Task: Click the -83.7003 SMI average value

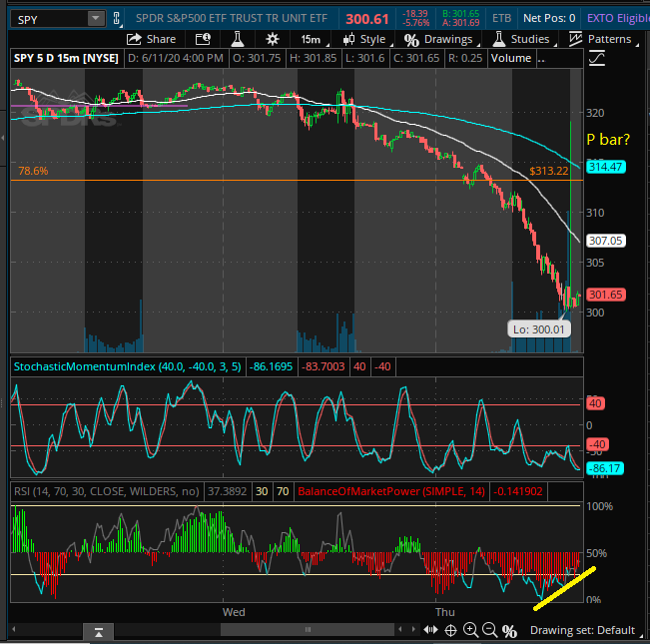Action: (x=324, y=366)
